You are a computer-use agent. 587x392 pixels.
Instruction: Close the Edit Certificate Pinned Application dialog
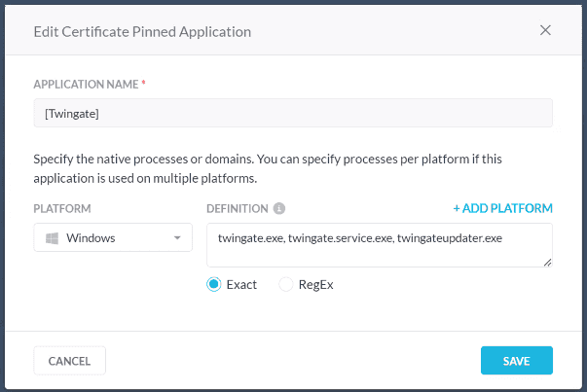(x=545, y=30)
